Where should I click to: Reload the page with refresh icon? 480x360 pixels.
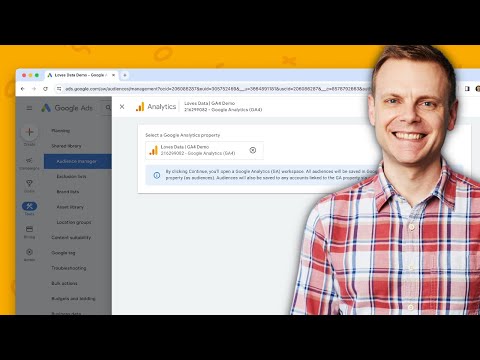45,89
